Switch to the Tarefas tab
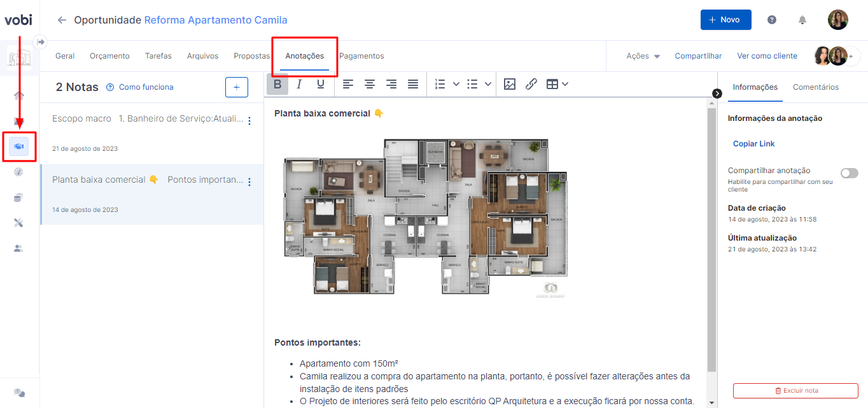 pyautogui.click(x=158, y=56)
